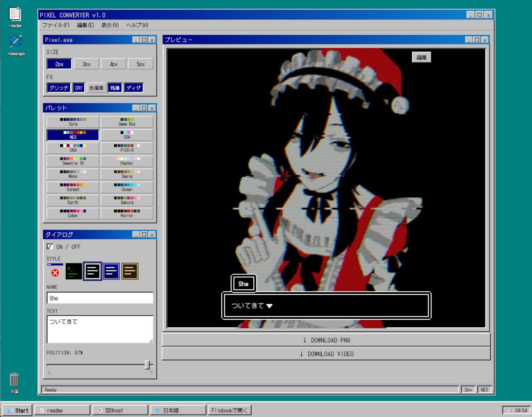Minimize the Pixel.exe panel
The height and width of the screenshot is (417, 532).
point(136,40)
